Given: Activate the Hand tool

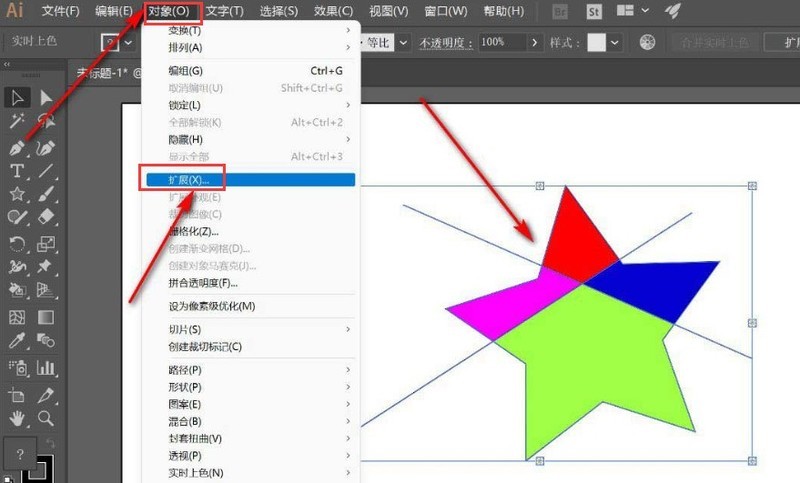Looking at the screenshot, I should click(17, 419).
